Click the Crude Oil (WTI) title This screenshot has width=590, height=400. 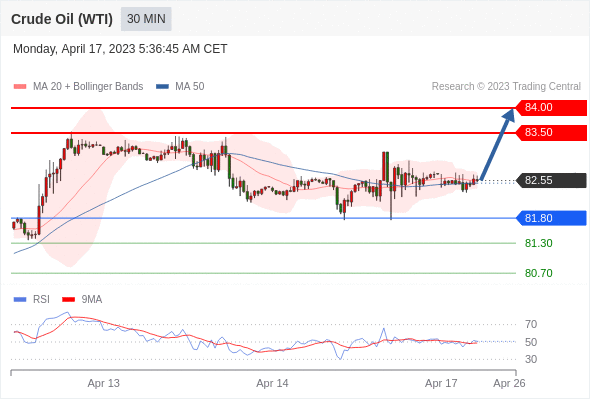[x=62, y=19]
